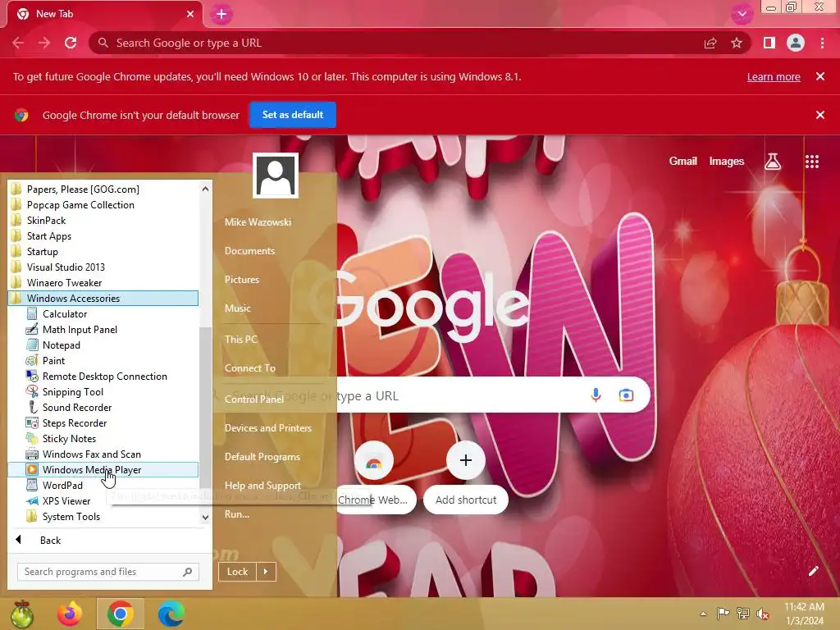Open Sticky Notes

pyautogui.click(x=69, y=438)
